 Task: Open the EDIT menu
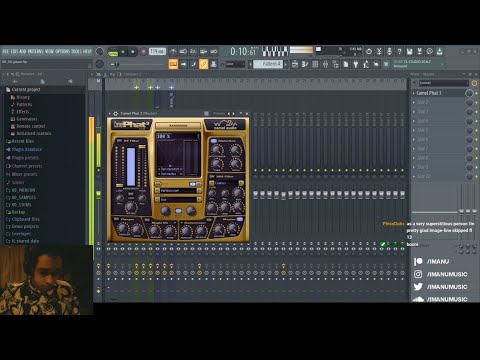(14, 51)
